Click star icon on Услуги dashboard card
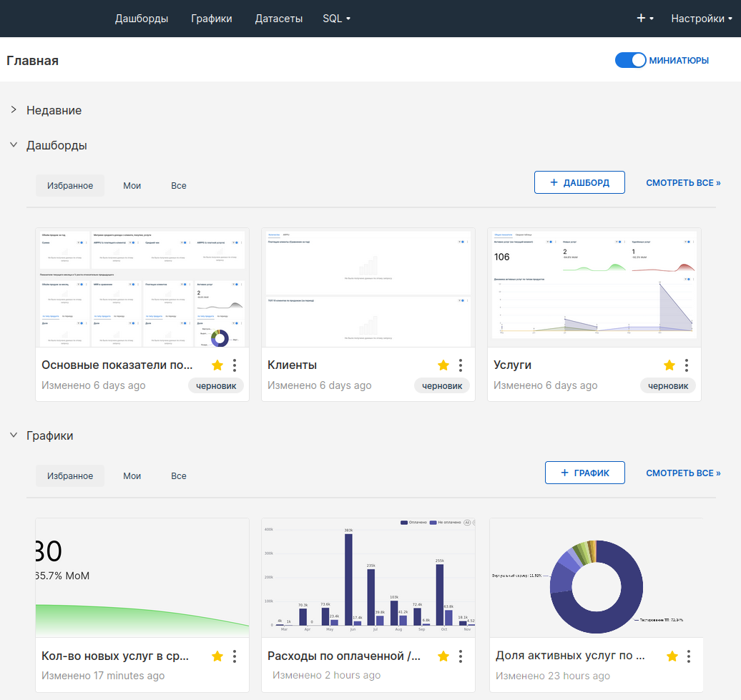 669,365
